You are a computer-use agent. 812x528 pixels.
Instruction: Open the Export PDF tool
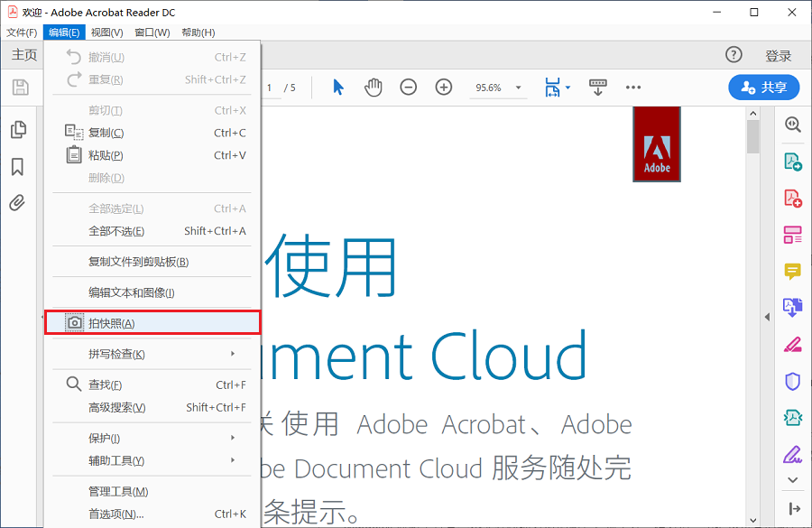[x=793, y=162]
